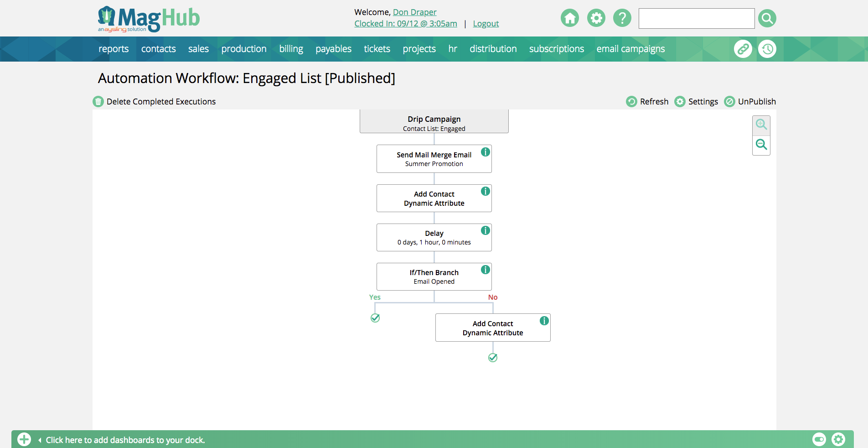Open the hr menu

[453, 49]
